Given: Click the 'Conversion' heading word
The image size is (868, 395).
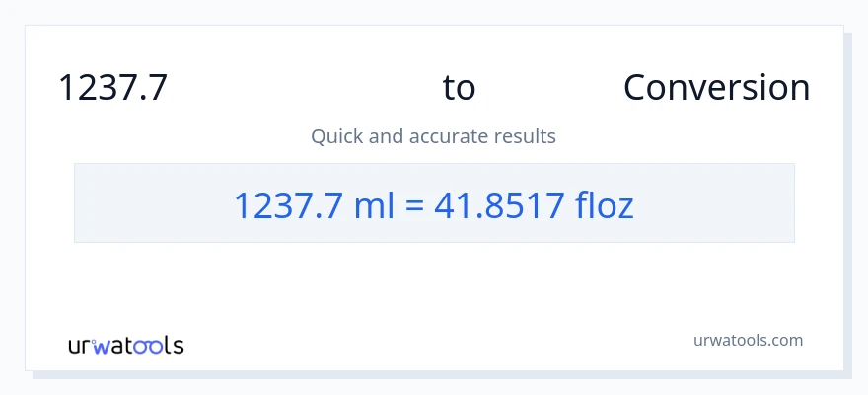Looking at the screenshot, I should click(716, 88).
